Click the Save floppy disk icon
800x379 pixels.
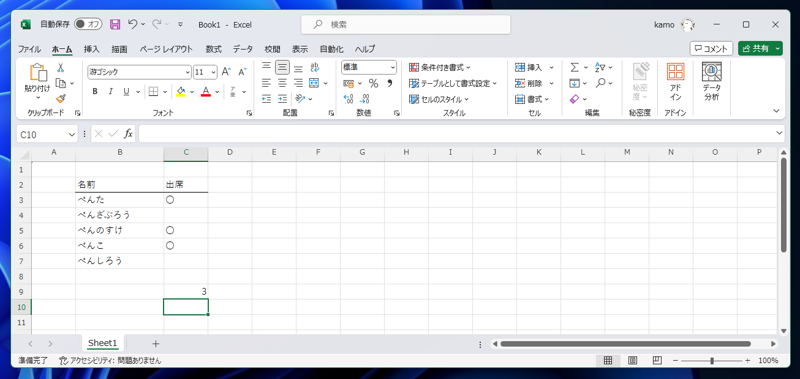coord(115,24)
